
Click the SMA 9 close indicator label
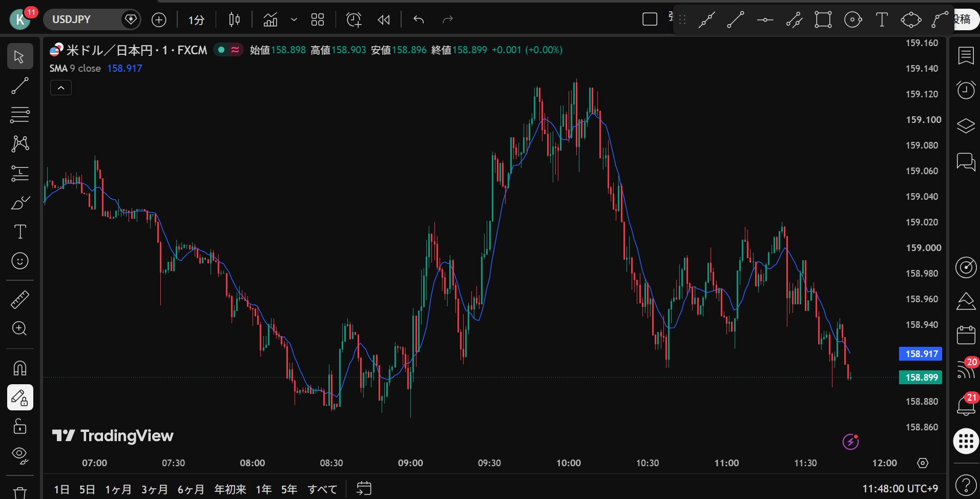(x=75, y=68)
